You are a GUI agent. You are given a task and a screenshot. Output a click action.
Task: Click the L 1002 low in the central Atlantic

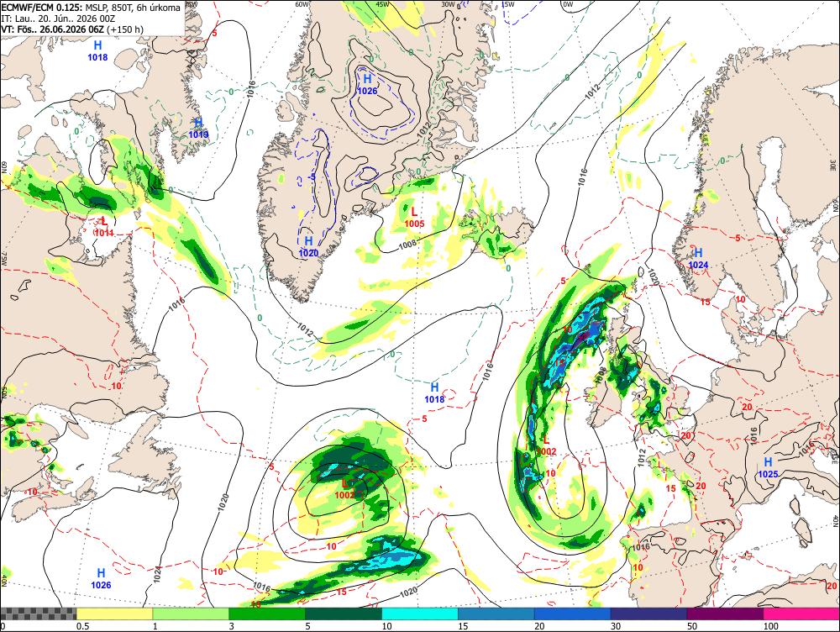tap(345, 489)
